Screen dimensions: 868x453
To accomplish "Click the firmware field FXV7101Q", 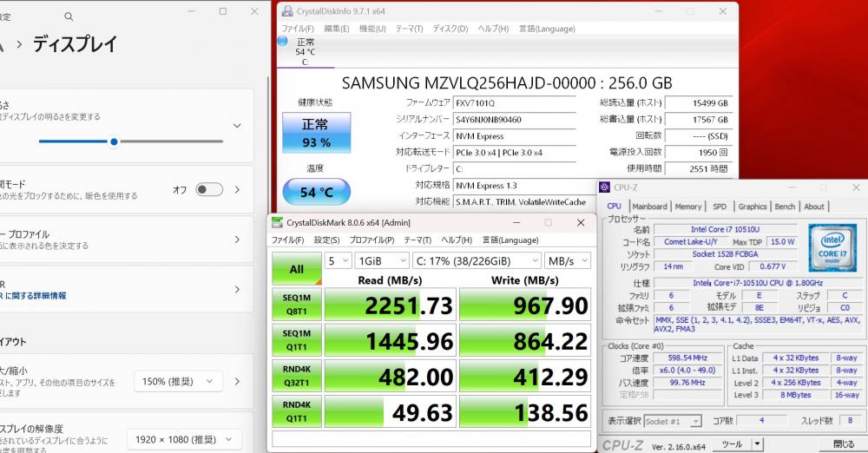I will (x=514, y=103).
